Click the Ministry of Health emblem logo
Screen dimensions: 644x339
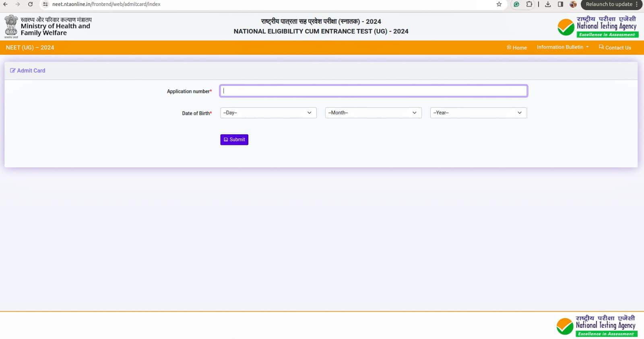(x=11, y=26)
